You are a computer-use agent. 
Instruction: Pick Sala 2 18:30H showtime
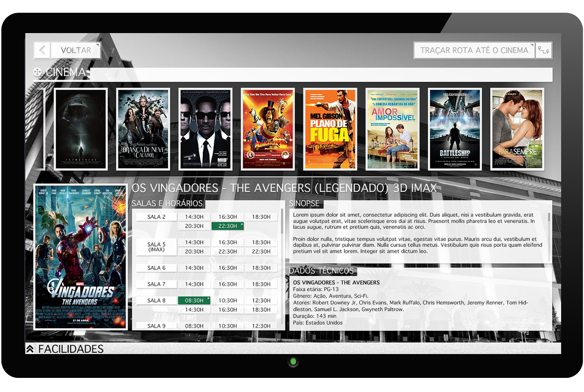coord(261,217)
